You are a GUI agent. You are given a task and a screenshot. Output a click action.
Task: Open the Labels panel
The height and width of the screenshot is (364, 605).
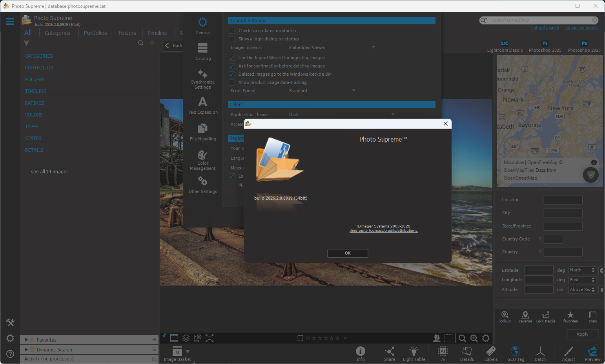[490, 353]
